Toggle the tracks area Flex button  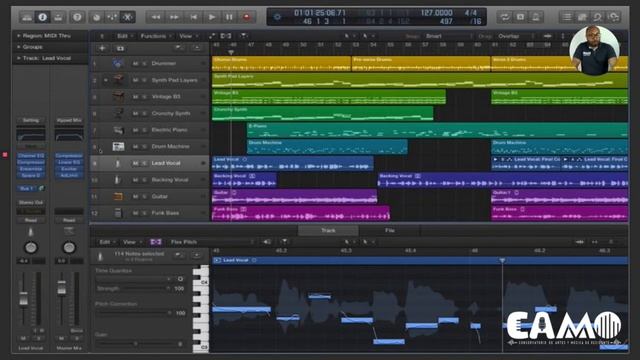[226, 36]
